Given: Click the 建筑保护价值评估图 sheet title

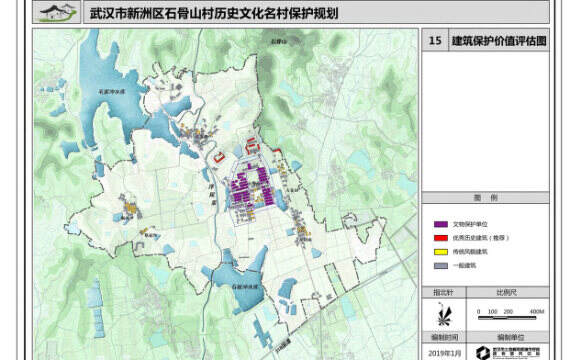Looking at the screenshot, I should [499, 40].
